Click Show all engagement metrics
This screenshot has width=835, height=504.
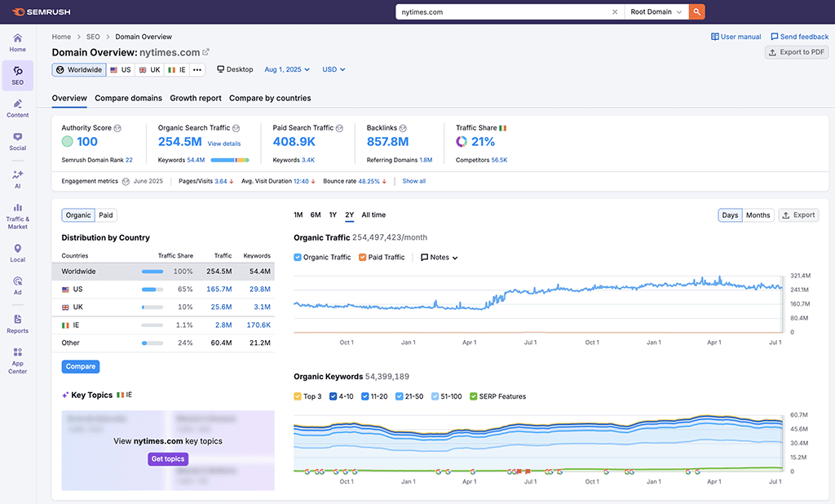(413, 182)
